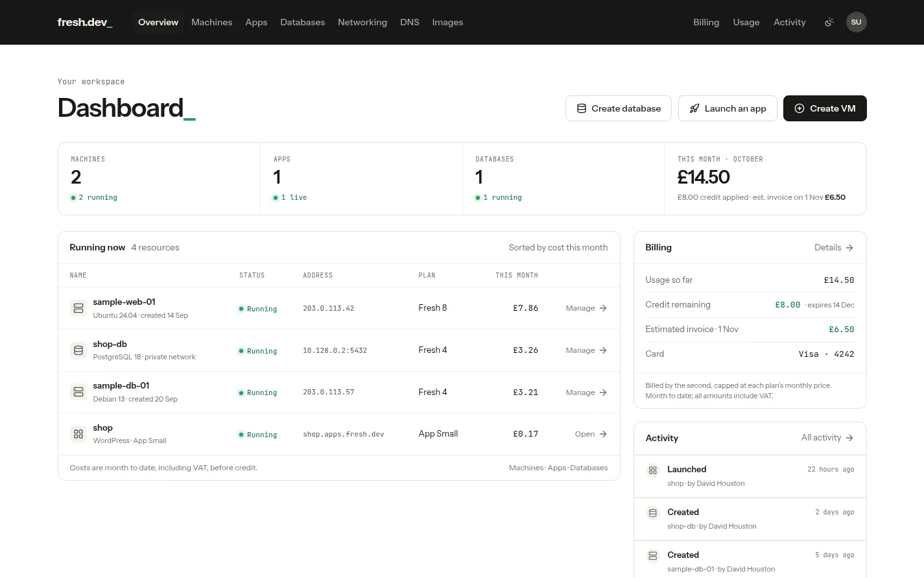Click the address 10.128.0.2:5432
The image size is (924, 578).
(x=335, y=351)
